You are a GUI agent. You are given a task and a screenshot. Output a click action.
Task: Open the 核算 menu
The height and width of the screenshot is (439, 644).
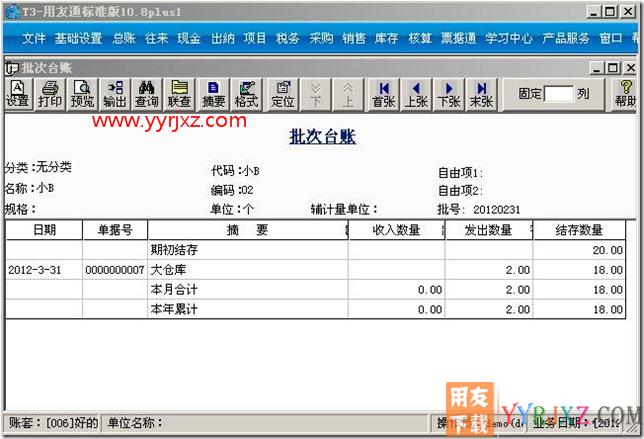420,38
